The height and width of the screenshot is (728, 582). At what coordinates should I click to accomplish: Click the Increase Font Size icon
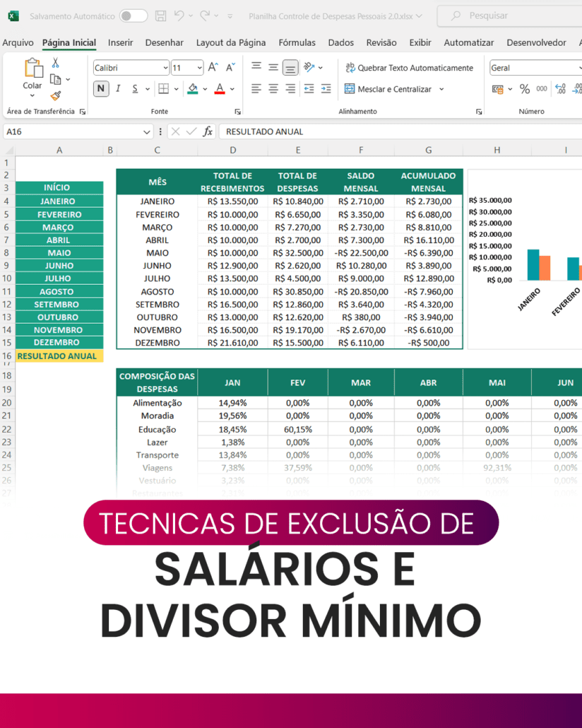pos(213,68)
